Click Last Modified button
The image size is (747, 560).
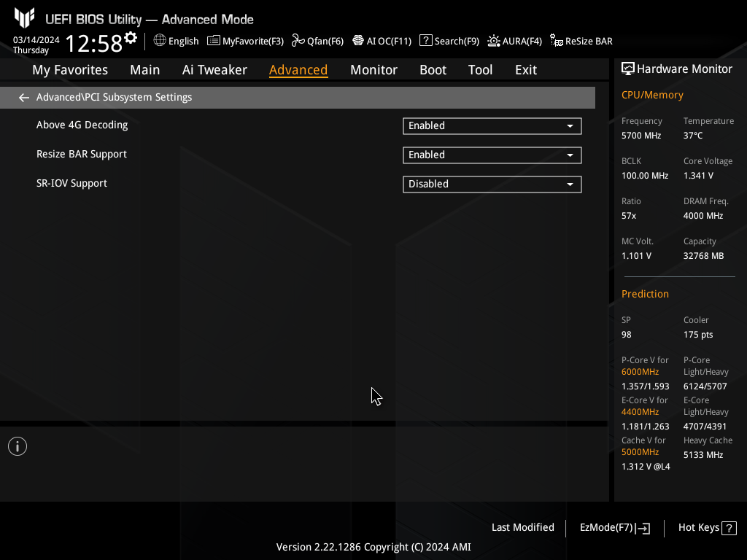522,528
